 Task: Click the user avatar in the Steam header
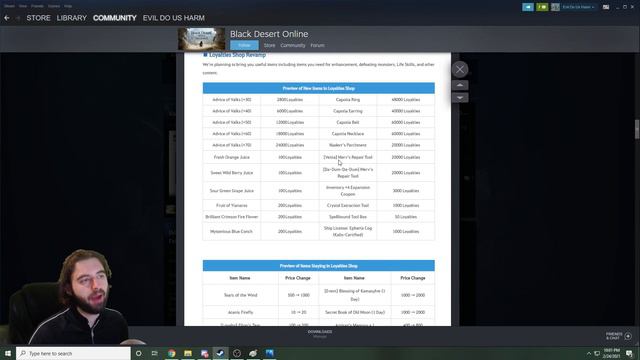[x=555, y=7]
